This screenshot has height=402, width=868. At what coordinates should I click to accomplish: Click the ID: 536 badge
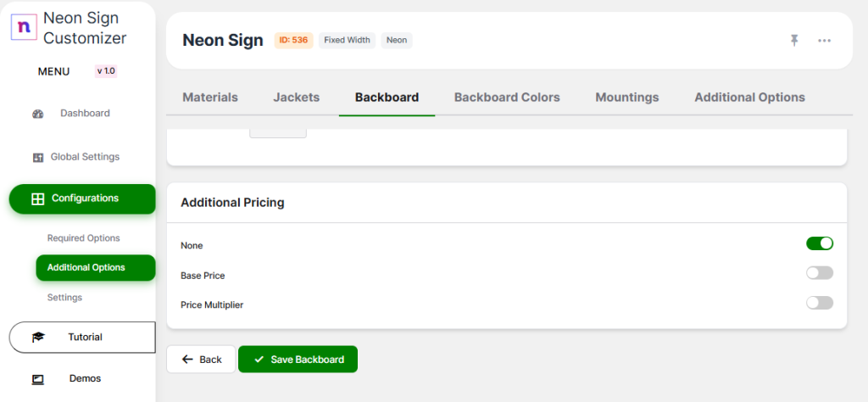point(293,40)
